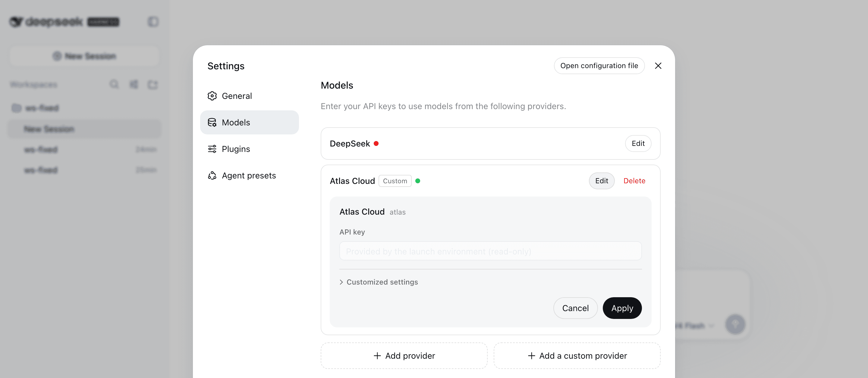
Task: Click New Session button in background sidebar
Action: 84,56
